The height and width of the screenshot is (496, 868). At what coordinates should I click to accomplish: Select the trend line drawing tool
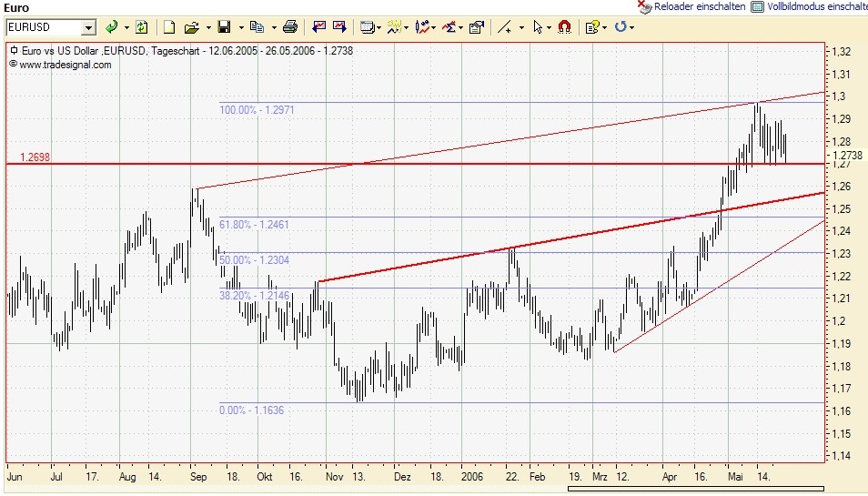coord(505,27)
